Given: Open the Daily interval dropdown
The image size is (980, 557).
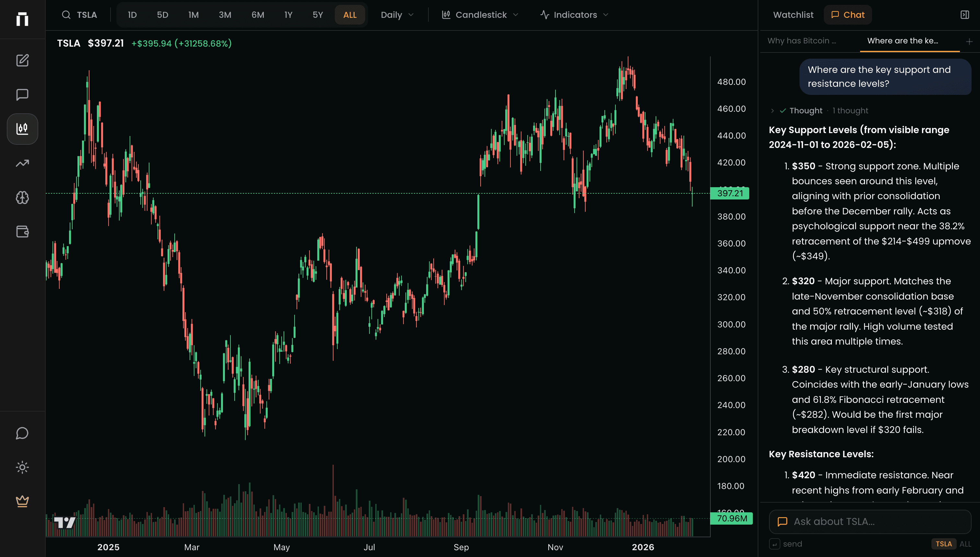Looking at the screenshot, I should point(397,15).
